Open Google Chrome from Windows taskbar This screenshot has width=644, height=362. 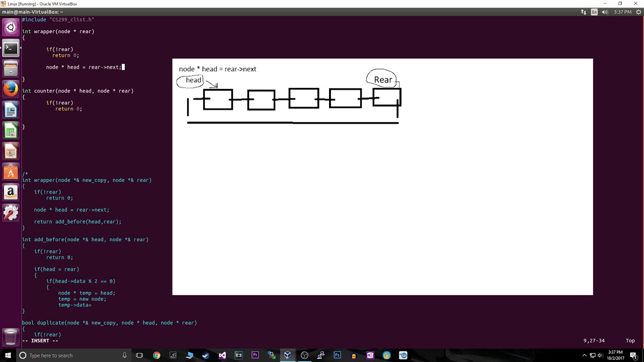coord(156,355)
